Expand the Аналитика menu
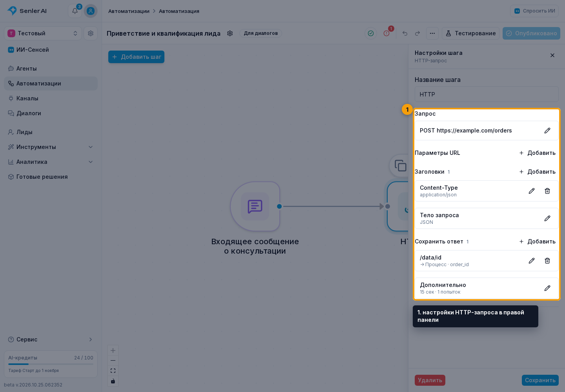Viewport: 565px width, 392px height. pos(51,162)
